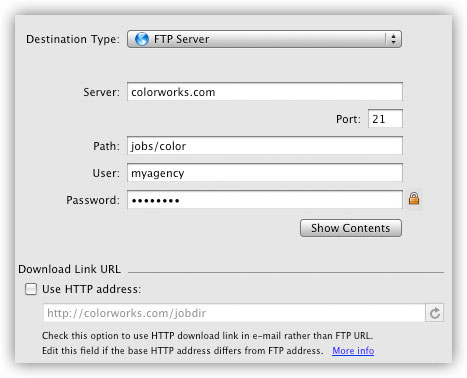This screenshot has height=378, width=467.
Task: Click the Show Contents button
Action: (x=351, y=228)
